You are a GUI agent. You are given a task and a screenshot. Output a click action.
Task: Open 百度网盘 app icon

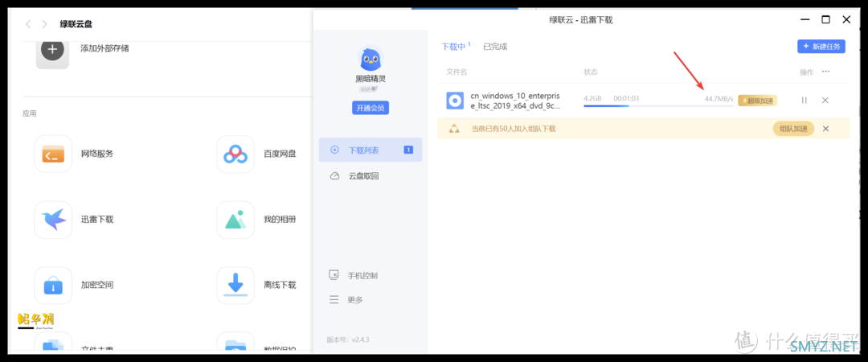(x=235, y=154)
